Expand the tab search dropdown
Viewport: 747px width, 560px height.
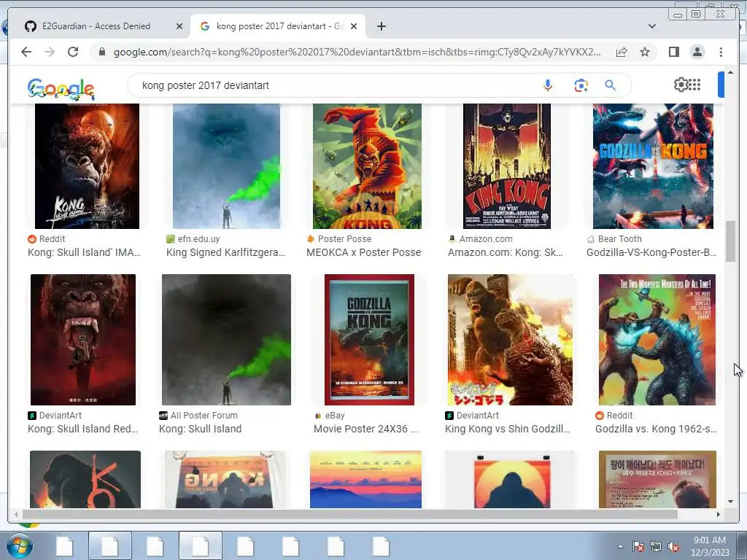[652, 26]
